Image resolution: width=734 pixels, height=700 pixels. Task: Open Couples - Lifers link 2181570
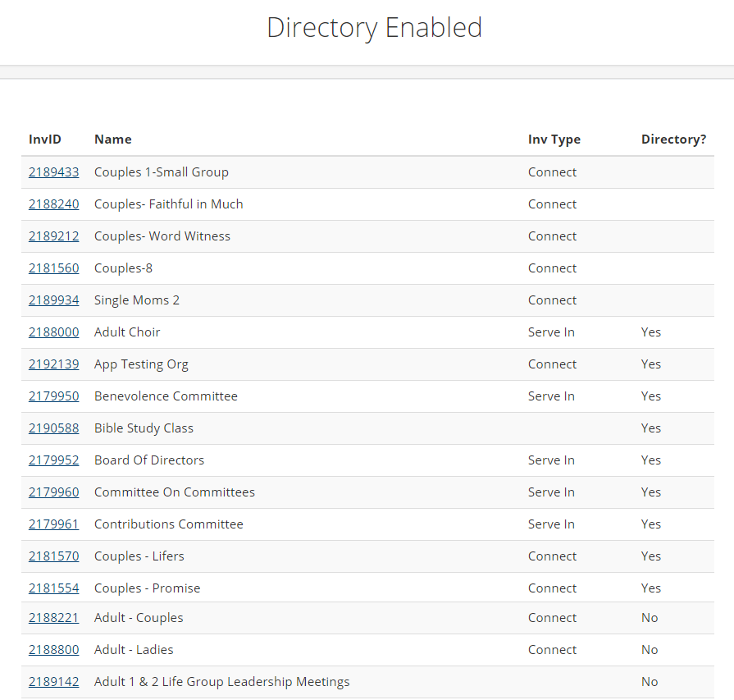[54, 556]
